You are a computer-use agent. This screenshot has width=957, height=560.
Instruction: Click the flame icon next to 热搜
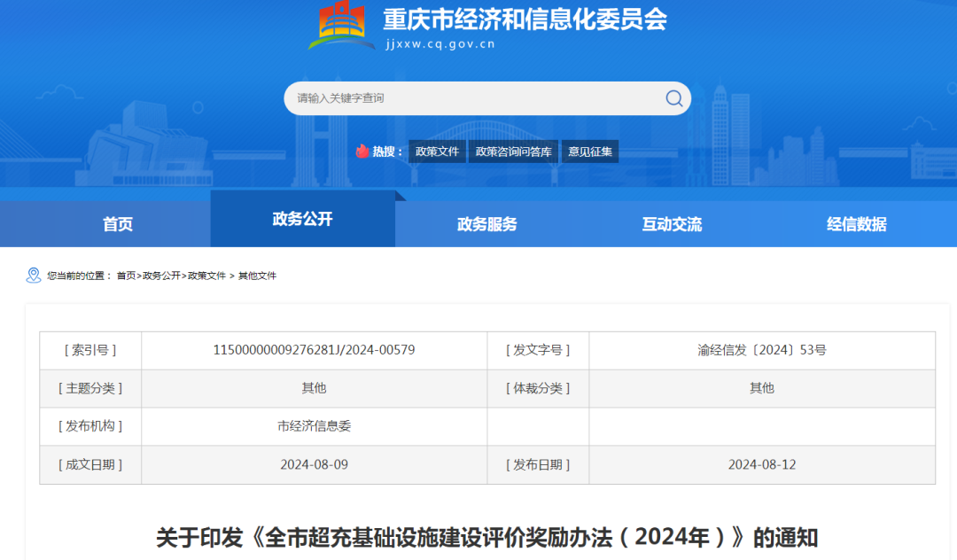(363, 151)
